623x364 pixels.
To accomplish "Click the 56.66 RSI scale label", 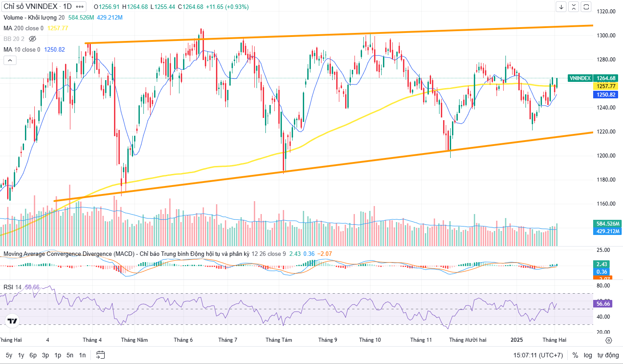I will pyautogui.click(x=603, y=303).
